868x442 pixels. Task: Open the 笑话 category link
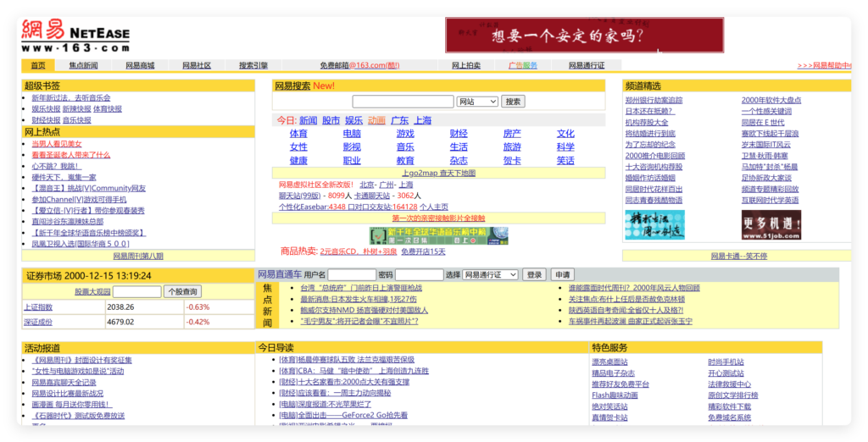pyautogui.click(x=565, y=161)
